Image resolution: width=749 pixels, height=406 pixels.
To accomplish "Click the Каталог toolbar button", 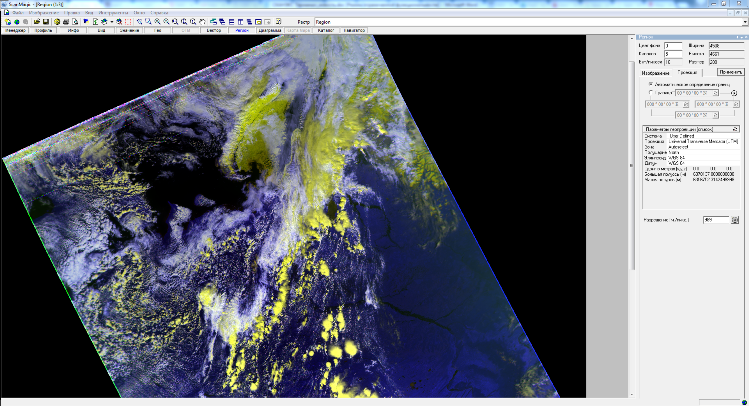I will (326, 30).
